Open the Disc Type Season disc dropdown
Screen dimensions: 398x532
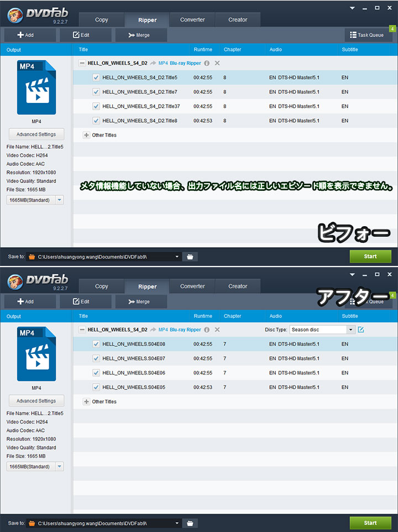click(350, 330)
